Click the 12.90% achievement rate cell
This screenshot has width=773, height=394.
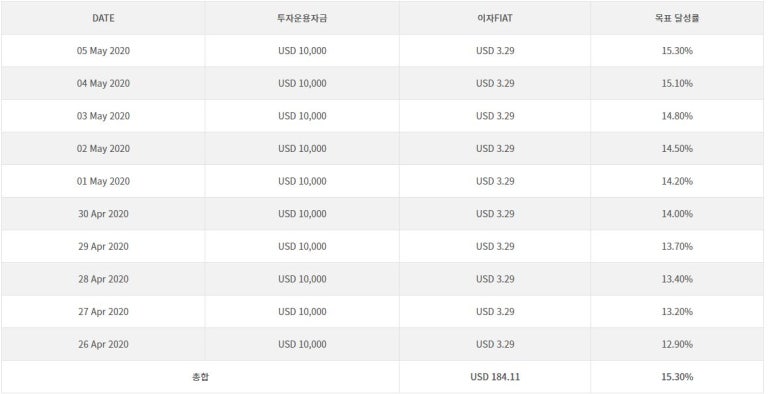(677, 344)
